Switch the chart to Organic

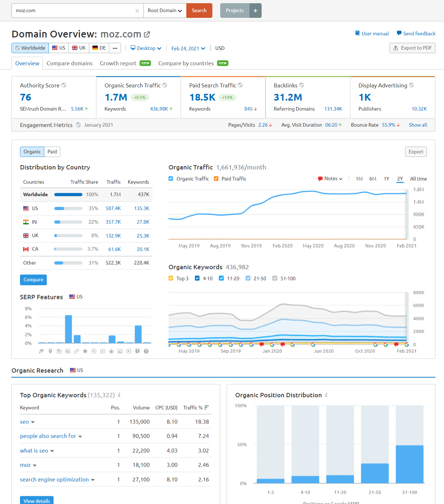pyautogui.click(x=32, y=152)
